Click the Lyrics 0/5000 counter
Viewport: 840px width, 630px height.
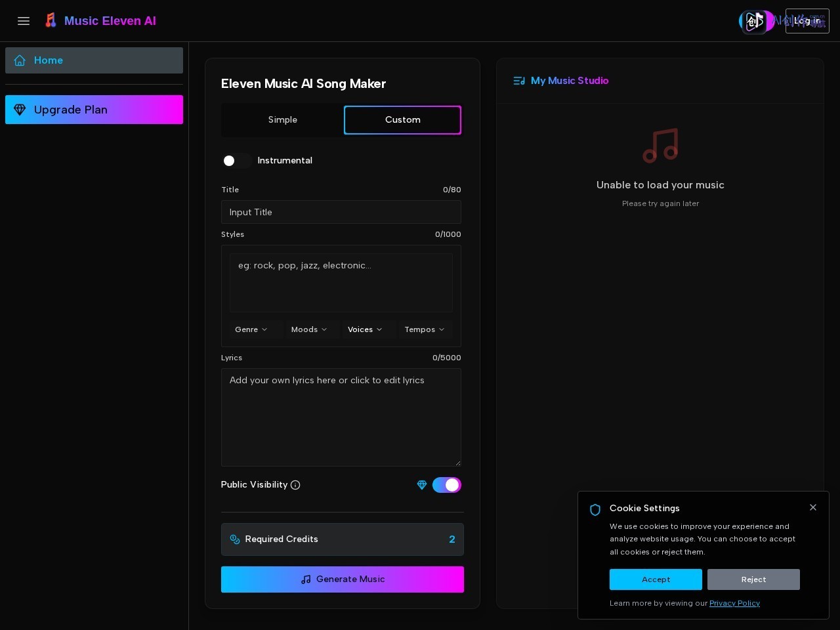[x=447, y=358]
